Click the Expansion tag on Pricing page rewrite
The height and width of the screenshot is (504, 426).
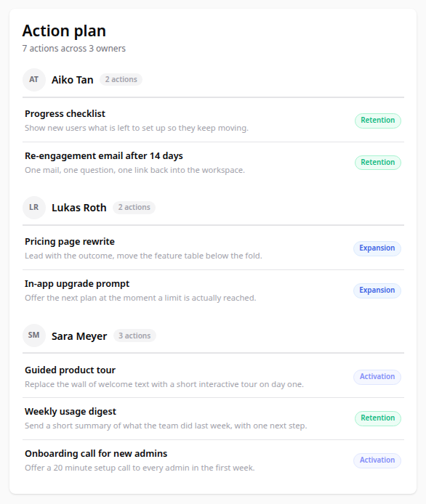tap(377, 248)
